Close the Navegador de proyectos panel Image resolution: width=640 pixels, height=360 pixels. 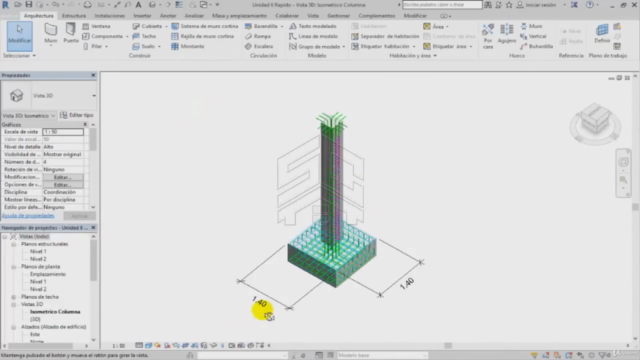coord(93,228)
